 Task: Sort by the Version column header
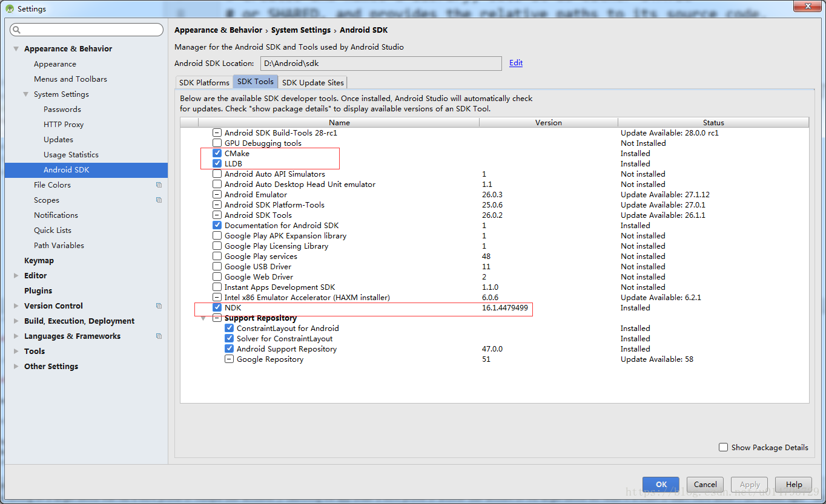click(549, 122)
